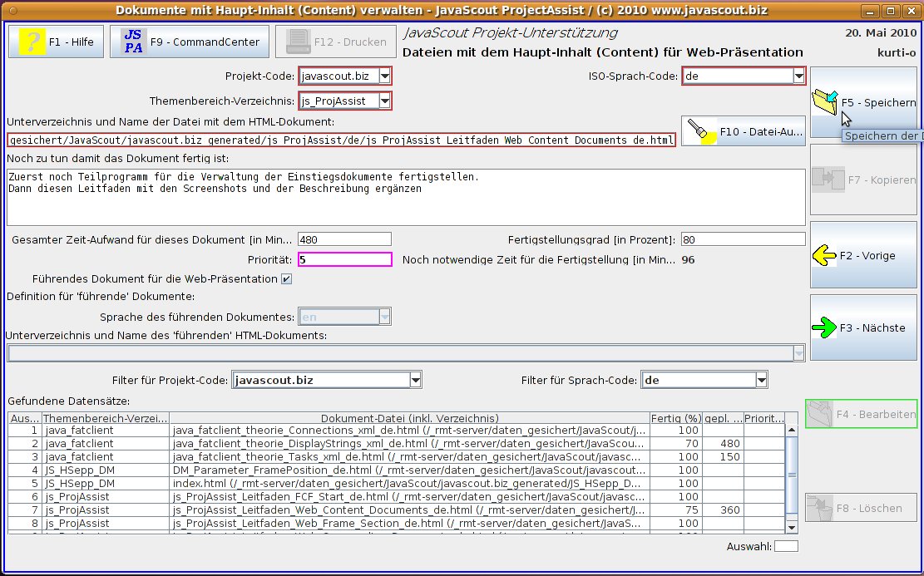This screenshot has height=576, width=924.
Task: Expand the ISO-Sprach-Code dropdown
Action: click(x=798, y=76)
